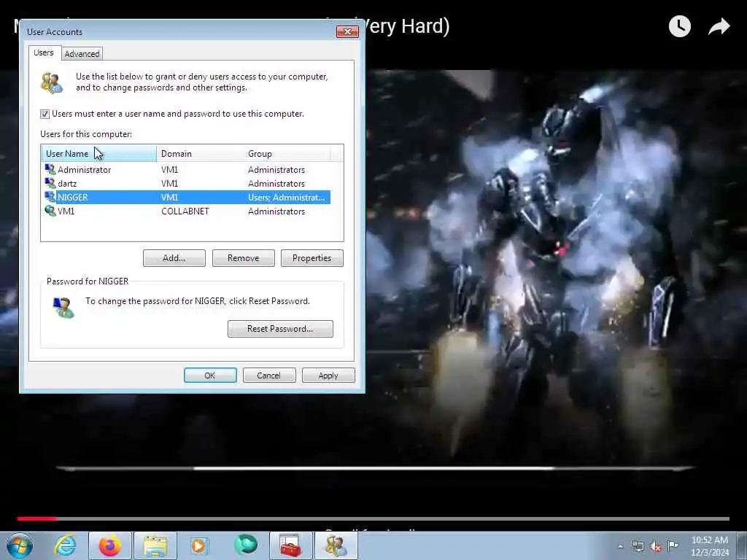
Task: Click the User Accounts taskbar icon
Action: [336, 545]
